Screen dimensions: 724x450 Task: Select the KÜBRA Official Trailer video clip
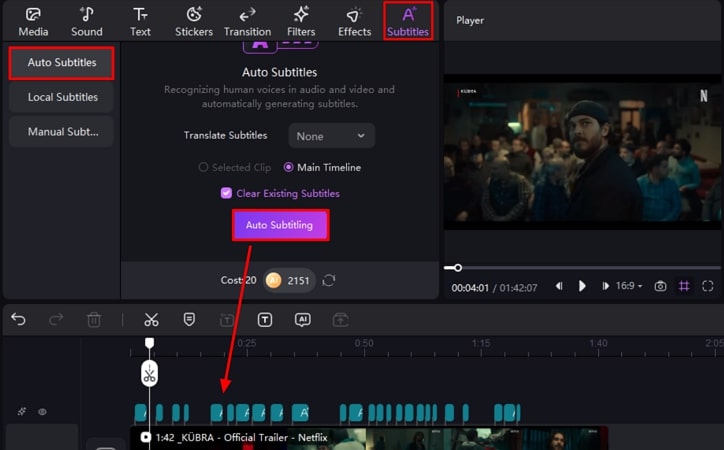pyautogui.click(x=368, y=438)
